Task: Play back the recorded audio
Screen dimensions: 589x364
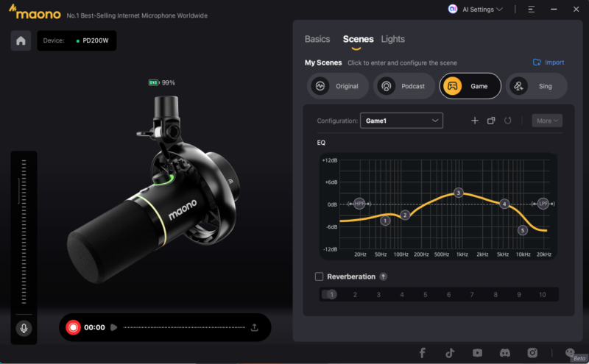Action: click(113, 327)
